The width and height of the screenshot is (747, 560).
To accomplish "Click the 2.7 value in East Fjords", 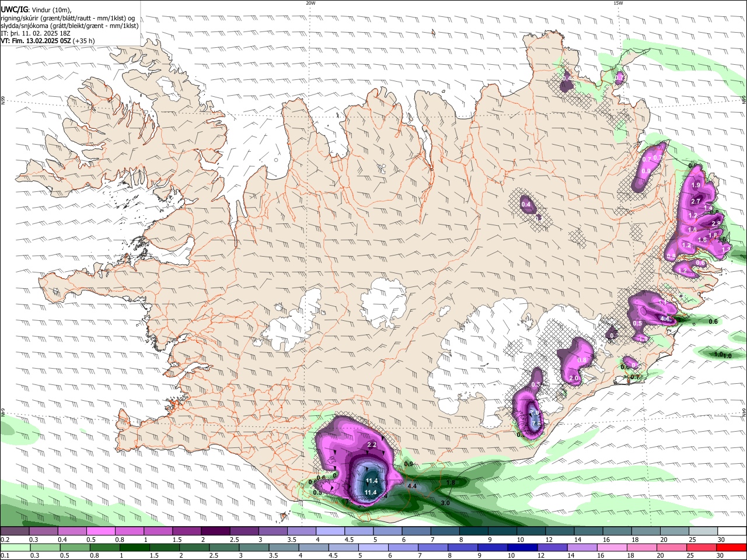I will (696, 201).
